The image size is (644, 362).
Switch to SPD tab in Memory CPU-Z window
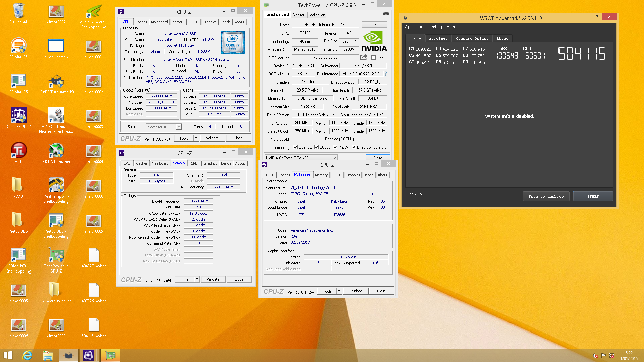click(x=194, y=163)
